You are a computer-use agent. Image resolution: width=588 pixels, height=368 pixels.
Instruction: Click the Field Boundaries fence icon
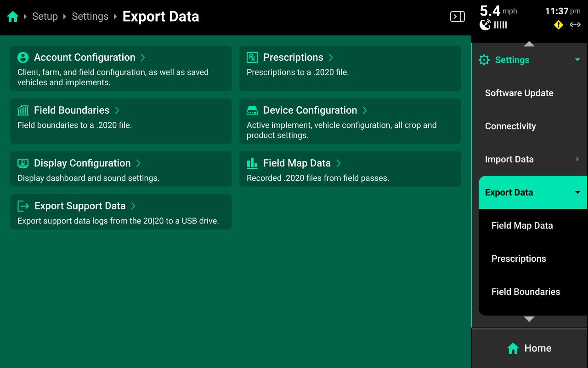[23, 110]
